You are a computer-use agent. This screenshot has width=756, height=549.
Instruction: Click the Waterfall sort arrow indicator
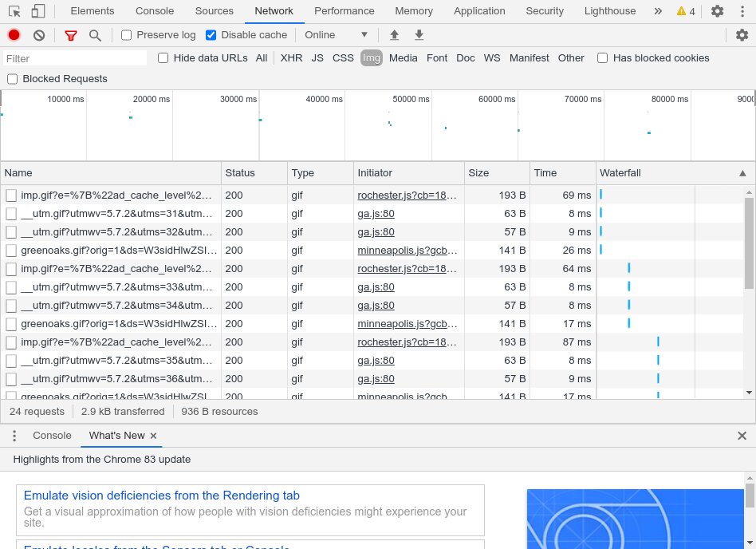tap(742, 173)
